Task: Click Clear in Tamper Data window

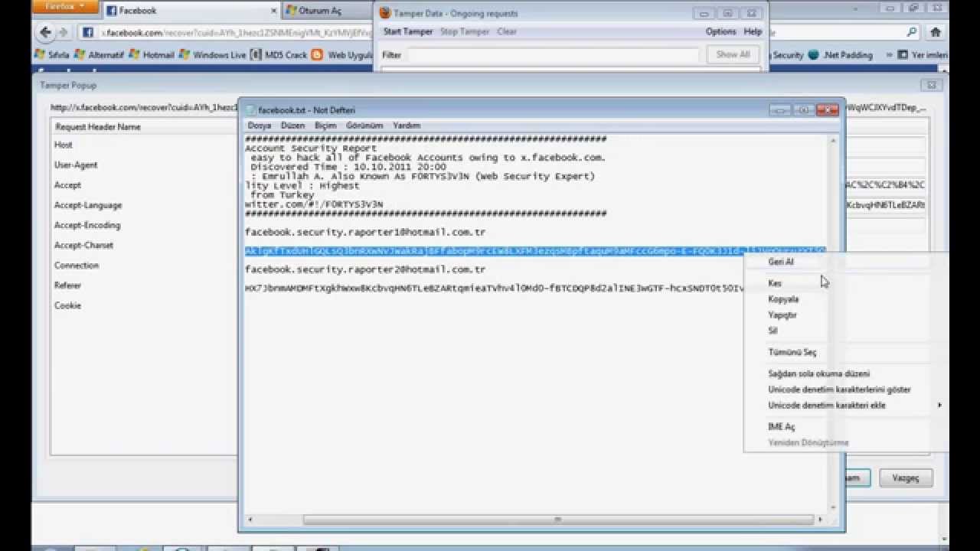Action: click(x=506, y=31)
